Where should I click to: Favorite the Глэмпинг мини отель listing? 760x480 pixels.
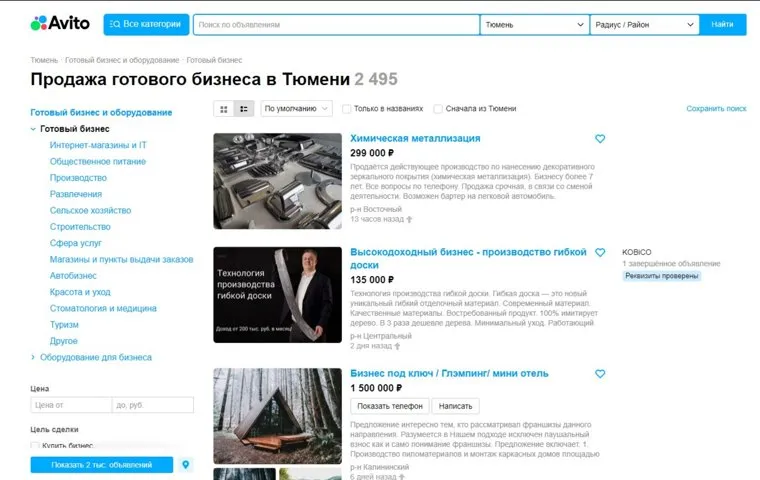tap(600, 374)
